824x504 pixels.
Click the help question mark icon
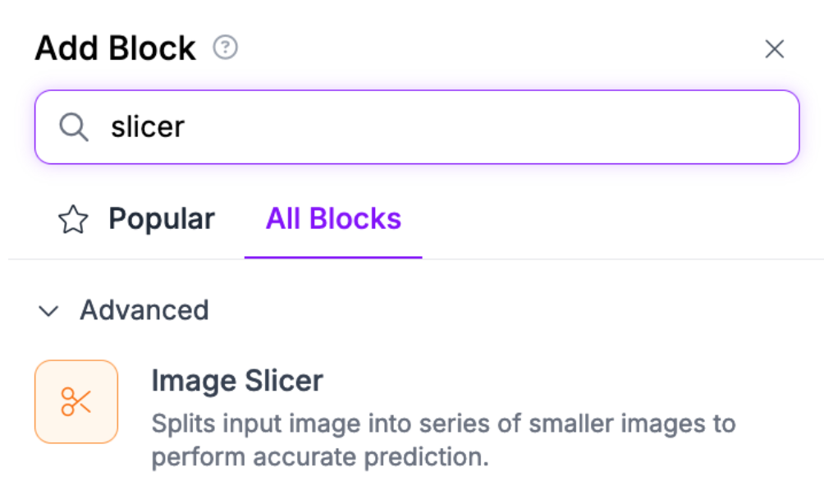coord(225,48)
